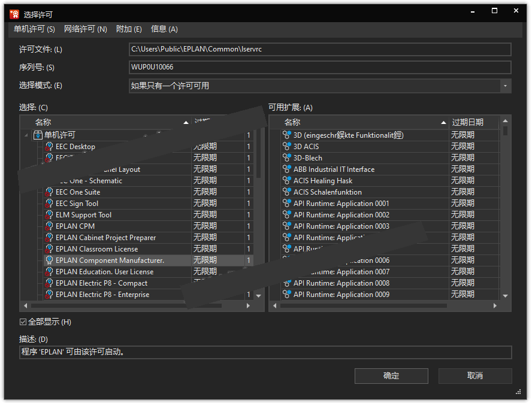Click the EEC One Suite license icon
This screenshot has width=532, height=403.
49,192
